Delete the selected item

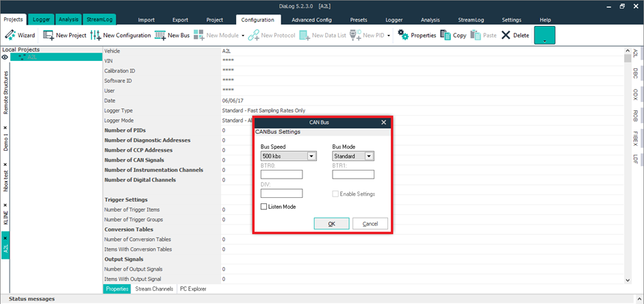click(x=515, y=35)
